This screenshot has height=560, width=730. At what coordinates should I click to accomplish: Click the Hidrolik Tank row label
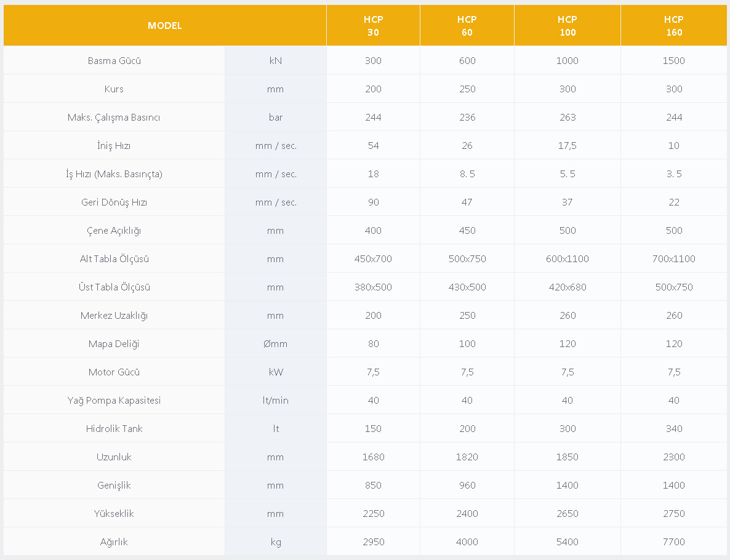click(114, 429)
